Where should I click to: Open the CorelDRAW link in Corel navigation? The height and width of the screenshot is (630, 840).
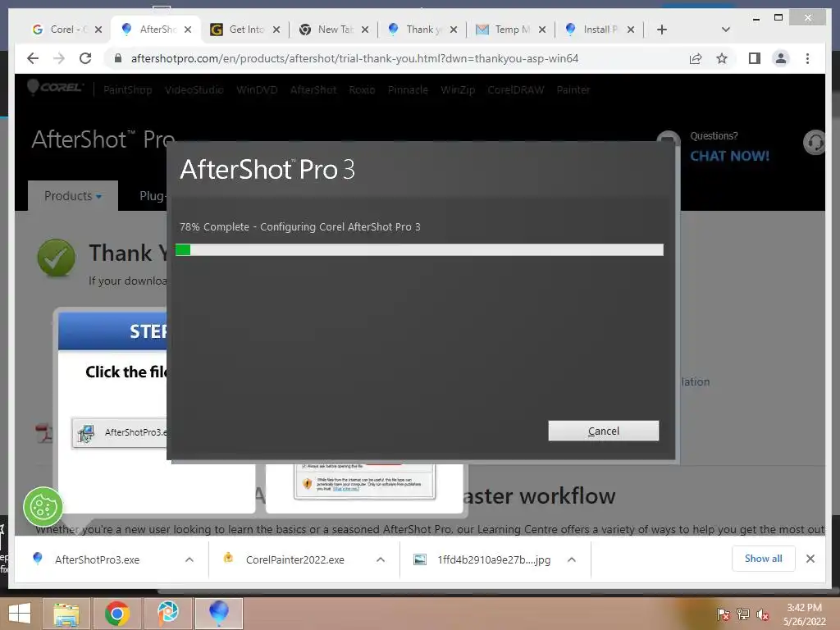point(515,90)
